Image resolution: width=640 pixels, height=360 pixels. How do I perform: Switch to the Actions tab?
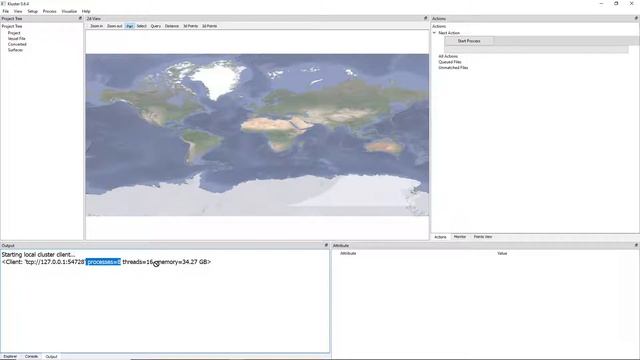click(x=440, y=237)
